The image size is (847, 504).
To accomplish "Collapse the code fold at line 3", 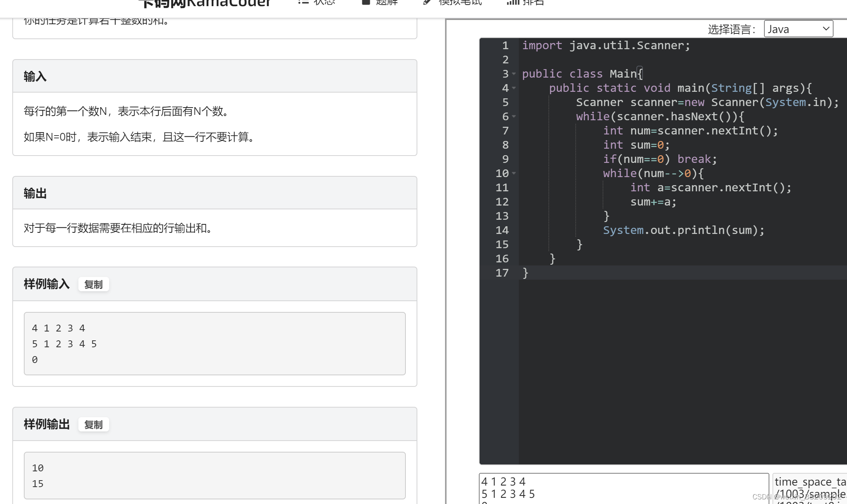I will point(514,74).
